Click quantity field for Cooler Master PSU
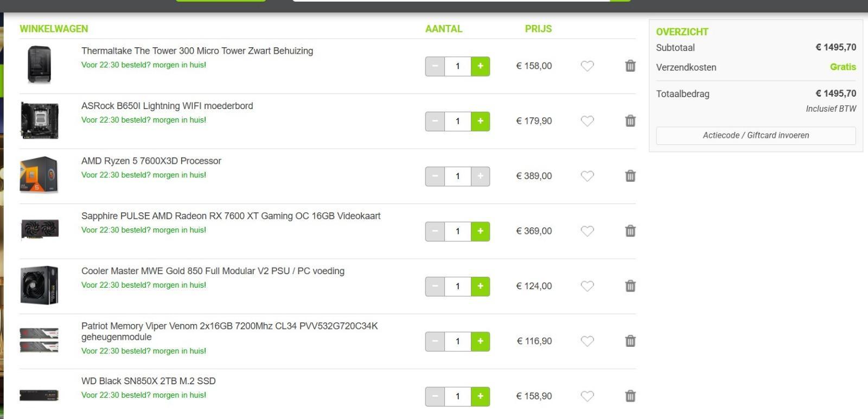 tap(458, 286)
